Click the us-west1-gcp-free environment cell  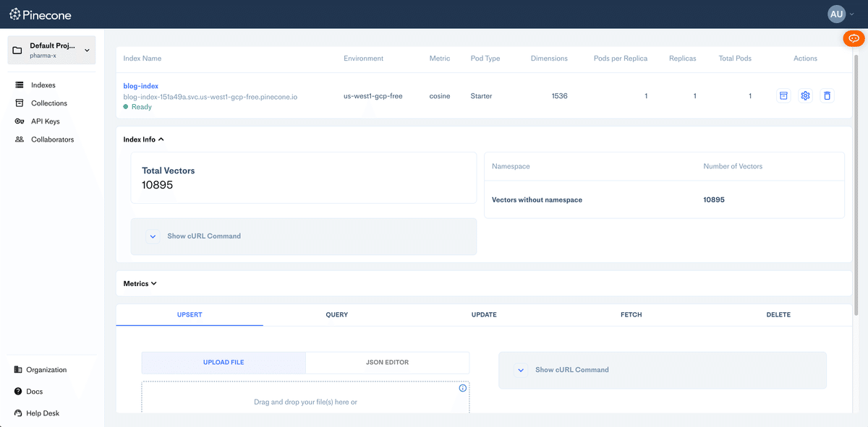point(373,96)
